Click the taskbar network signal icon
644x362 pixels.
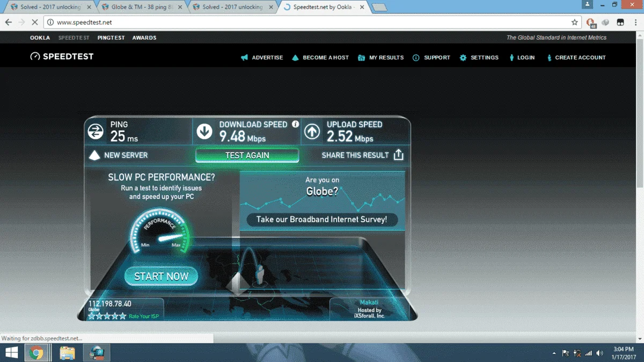point(588,353)
